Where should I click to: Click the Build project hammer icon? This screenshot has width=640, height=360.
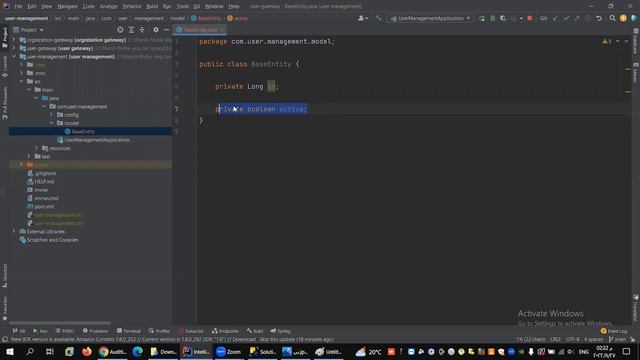[378, 18]
